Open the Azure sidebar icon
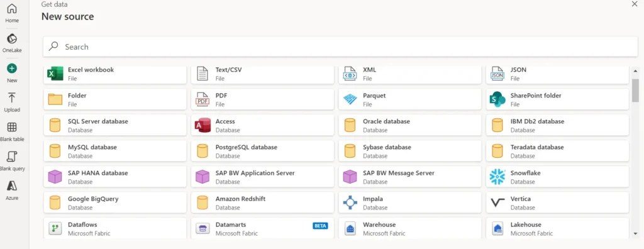Screen dimensions: 644x249 click(x=12, y=185)
